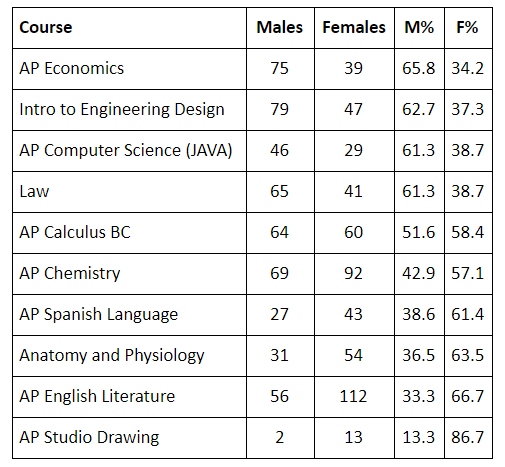Select AP Computer Science (JAVA) cell
The width and height of the screenshot is (505, 467).
(x=129, y=151)
